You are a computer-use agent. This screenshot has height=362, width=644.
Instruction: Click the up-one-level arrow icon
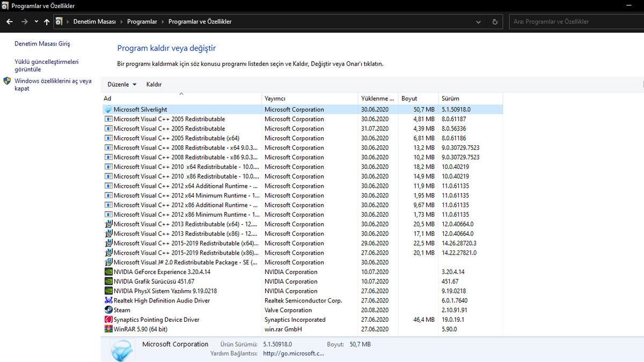point(47,21)
